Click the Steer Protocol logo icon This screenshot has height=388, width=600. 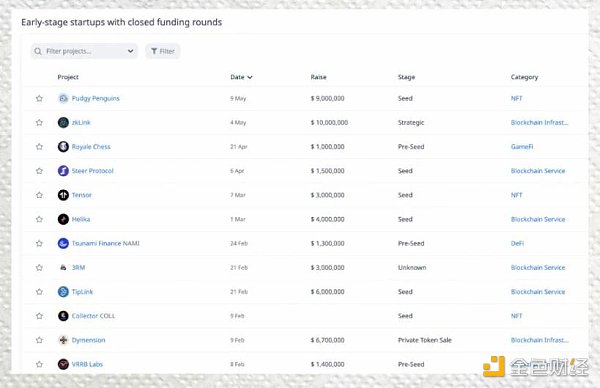click(63, 171)
